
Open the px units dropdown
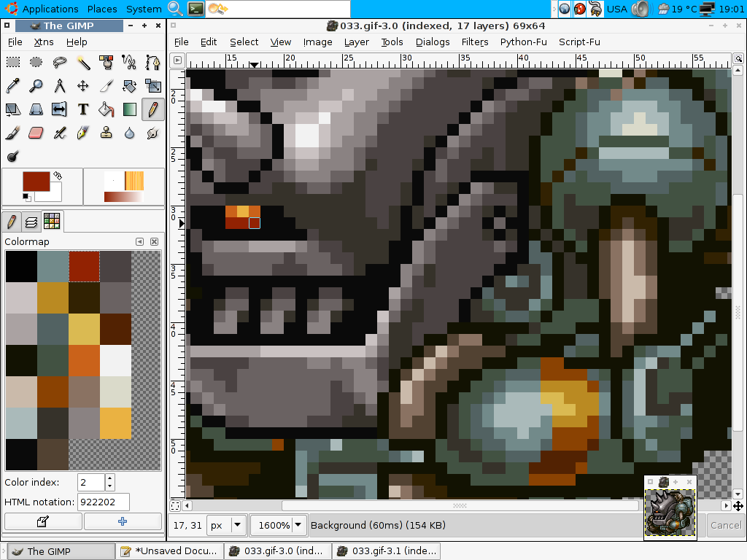click(x=238, y=525)
